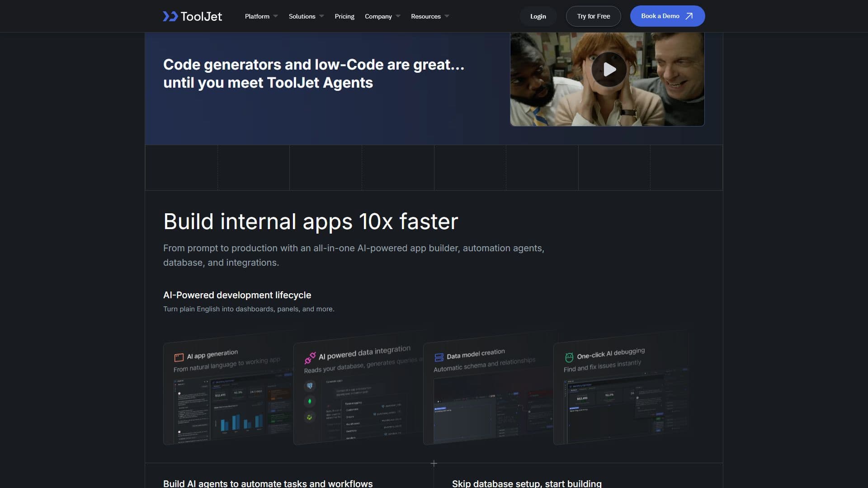Click 'From prompt to production' description paragraph
Screen dimensions: 868x488
(354, 255)
